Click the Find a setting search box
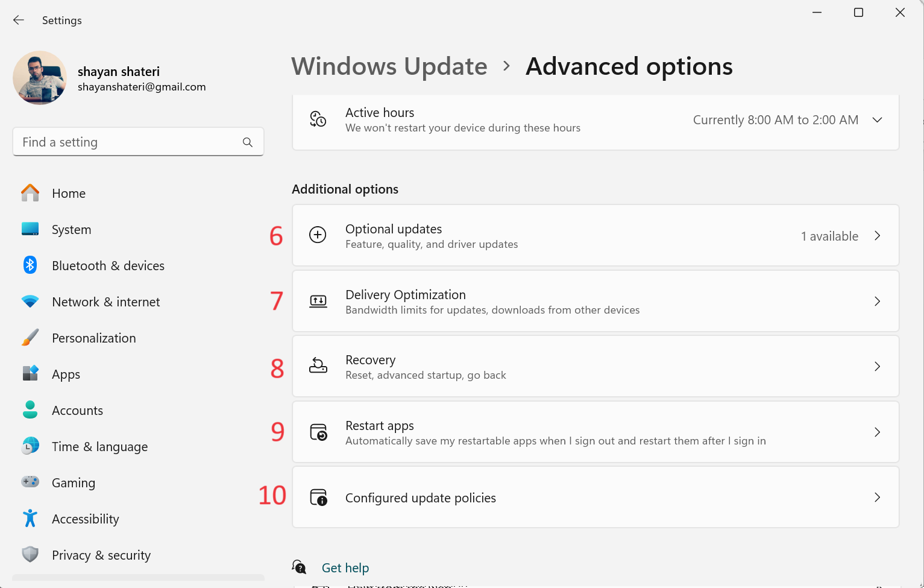924x588 pixels. coord(138,142)
